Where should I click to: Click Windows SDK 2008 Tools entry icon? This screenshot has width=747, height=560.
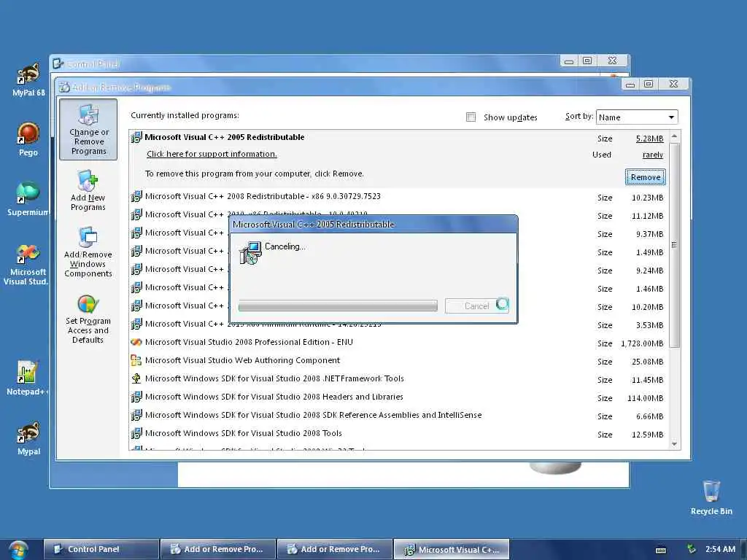(136, 433)
